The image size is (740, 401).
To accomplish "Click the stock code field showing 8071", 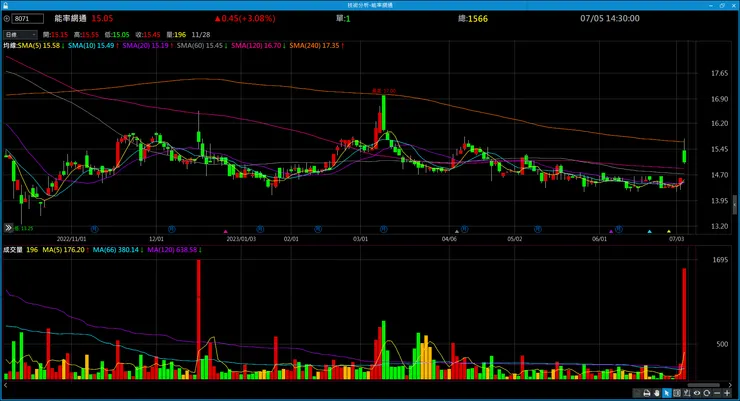I will (x=28, y=19).
